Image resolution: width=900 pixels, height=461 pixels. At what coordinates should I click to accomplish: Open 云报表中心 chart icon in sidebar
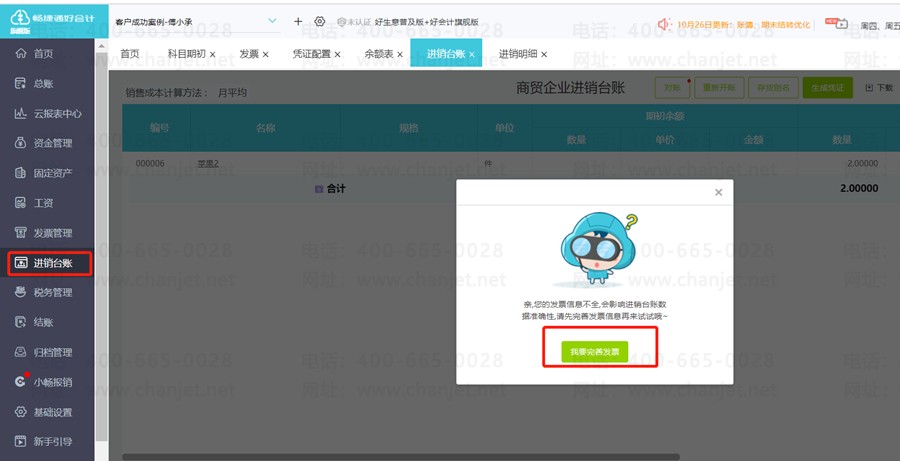pos(21,113)
